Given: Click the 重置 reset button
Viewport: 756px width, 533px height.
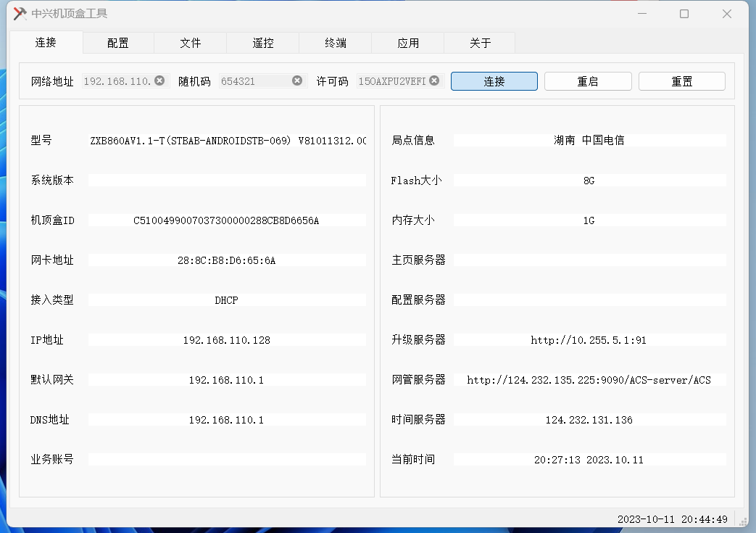Looking at the screenshot, I should click(681, 80).
